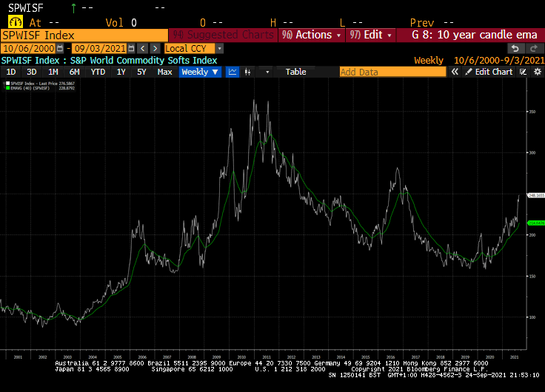Click the Edit Chart button
The height and width of the screenshot is (392, 545).
pos(488,72)
